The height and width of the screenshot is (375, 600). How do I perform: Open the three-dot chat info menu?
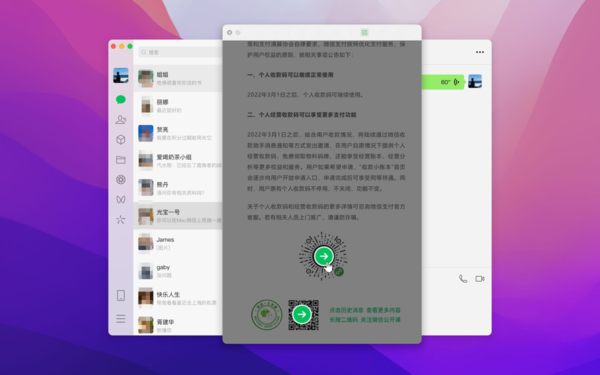click(x=480, y=52)
